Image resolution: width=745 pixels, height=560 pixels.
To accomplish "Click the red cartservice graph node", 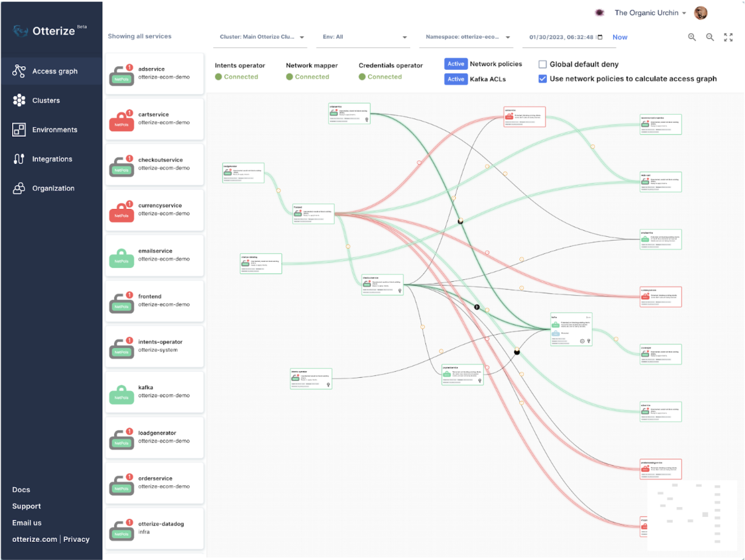I will [524, 116].
